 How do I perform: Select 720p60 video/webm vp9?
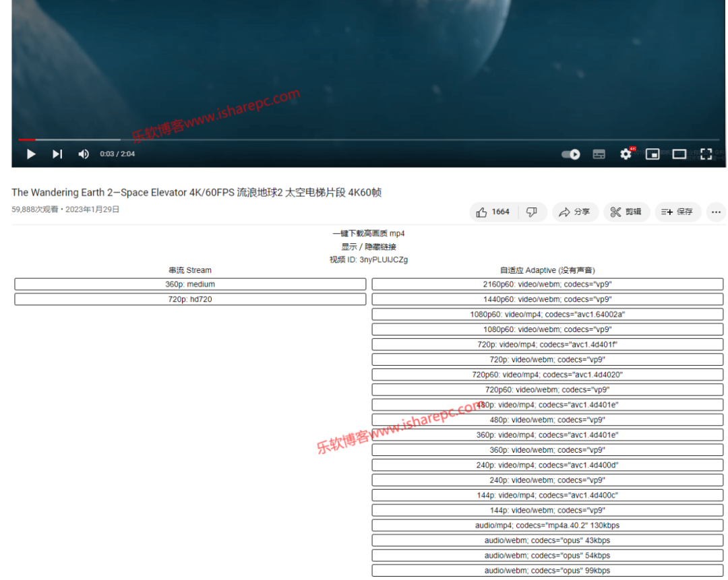point(547,390)
